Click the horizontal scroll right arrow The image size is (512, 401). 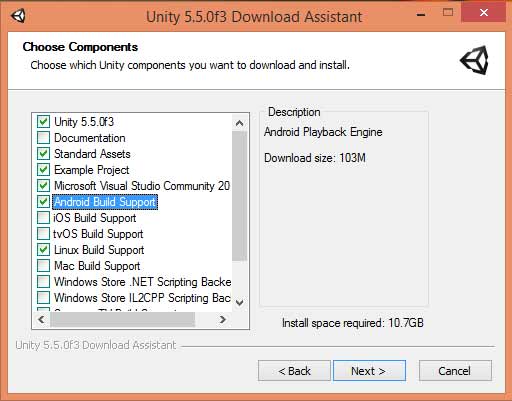(x=223, y=319)
